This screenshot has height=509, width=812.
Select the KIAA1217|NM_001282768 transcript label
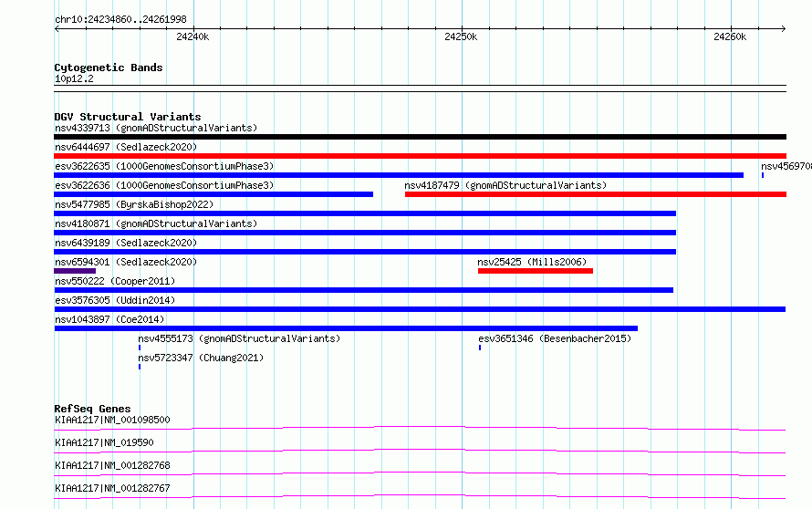(x=112, y=465)
